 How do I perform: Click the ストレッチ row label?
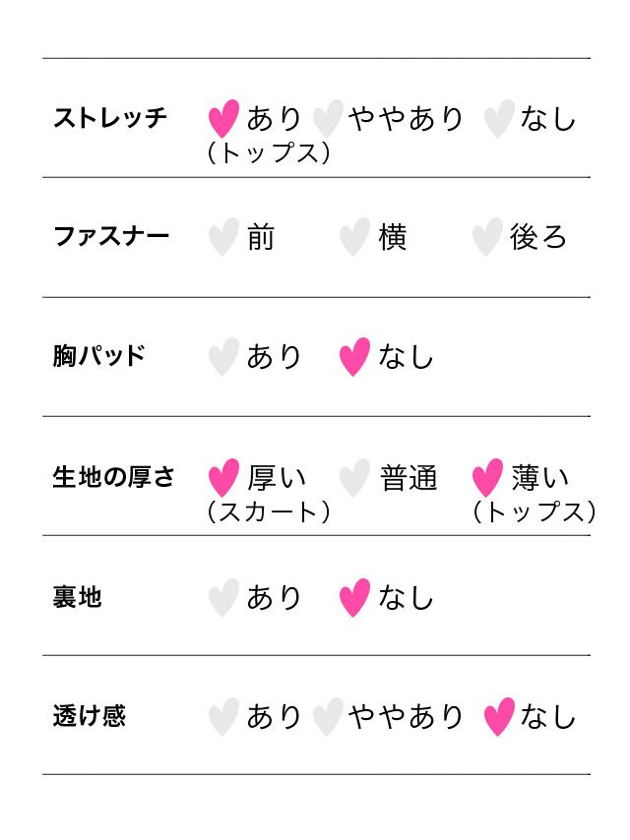[x=110, y=118]
